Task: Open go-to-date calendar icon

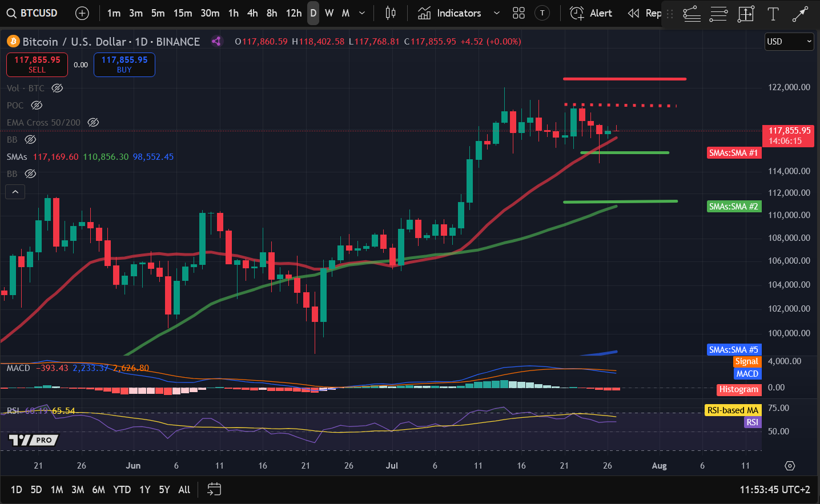Action: (x=214, y=489)
